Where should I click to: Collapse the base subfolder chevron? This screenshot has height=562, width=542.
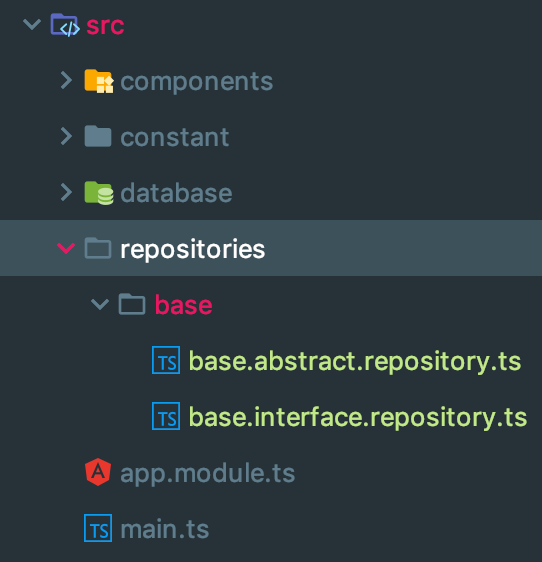click(100, 304)
